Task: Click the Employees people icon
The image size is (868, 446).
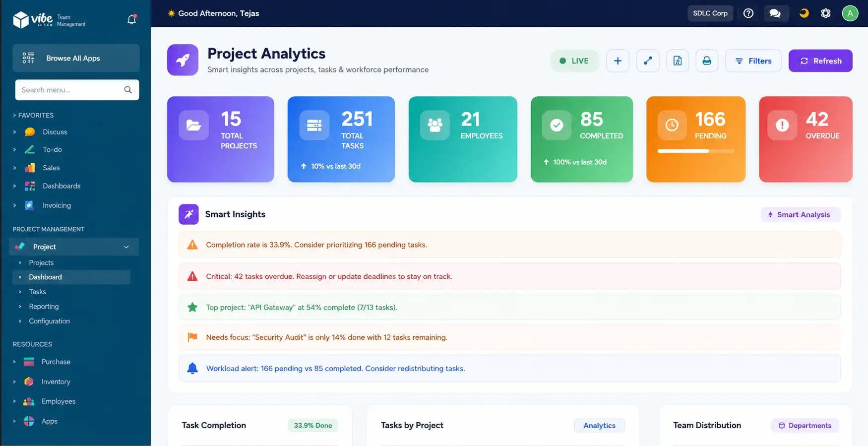Action: click(29, 401)
